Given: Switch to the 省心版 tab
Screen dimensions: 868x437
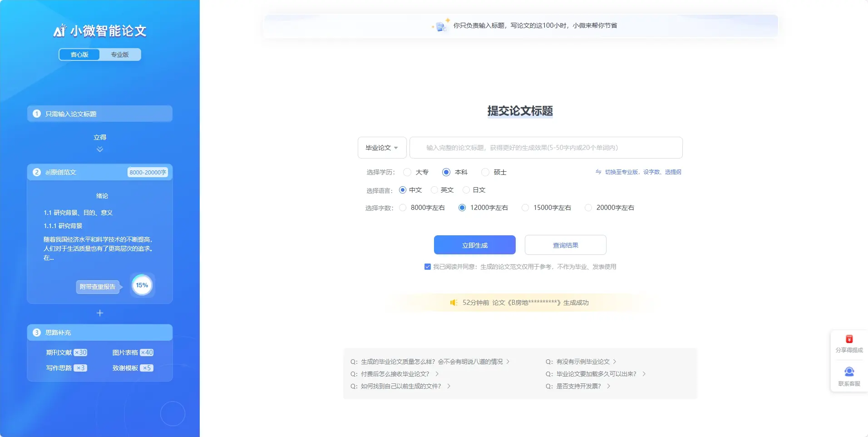Looking at the screenshot, I should point(79,55).
